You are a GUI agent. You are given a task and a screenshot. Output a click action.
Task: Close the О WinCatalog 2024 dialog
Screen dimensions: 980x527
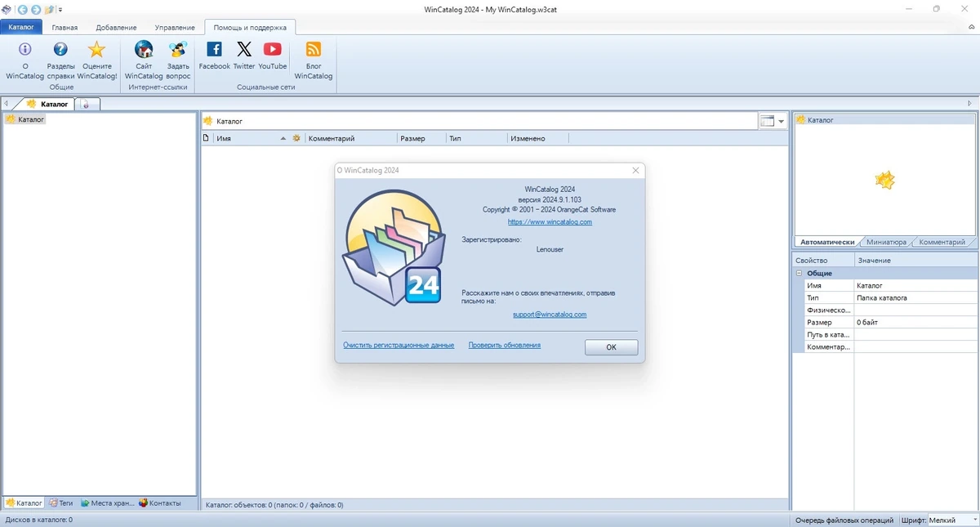tap(635, 170)
